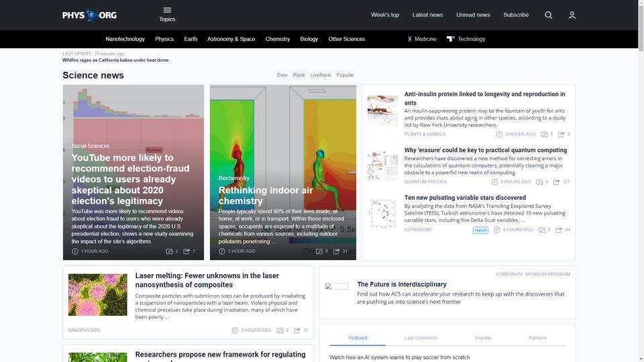Image resolution: width=644 pixels, height=362 pixels.
Task: Click share icon on YouTube election article
Action: [186, 251]
